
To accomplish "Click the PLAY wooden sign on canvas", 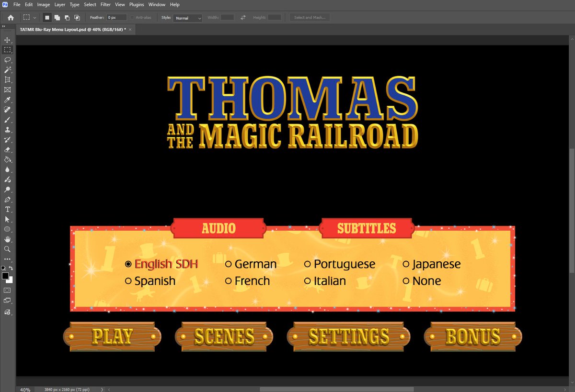I will [112, 336].
